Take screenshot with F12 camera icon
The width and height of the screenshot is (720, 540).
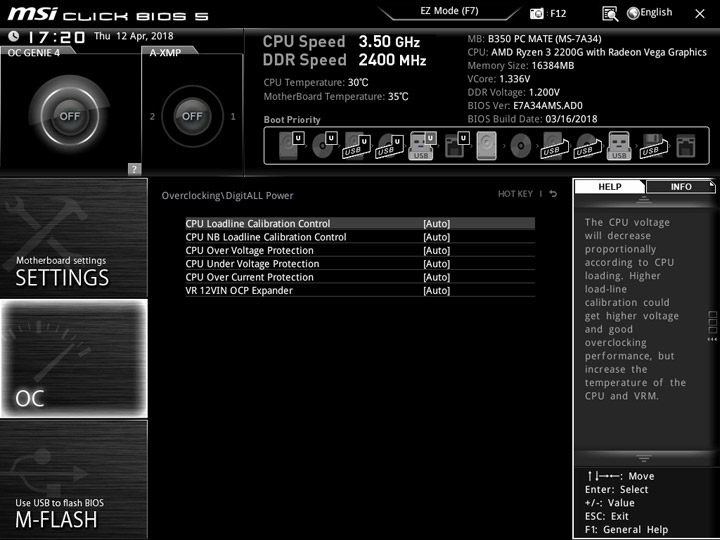point(536,14)
